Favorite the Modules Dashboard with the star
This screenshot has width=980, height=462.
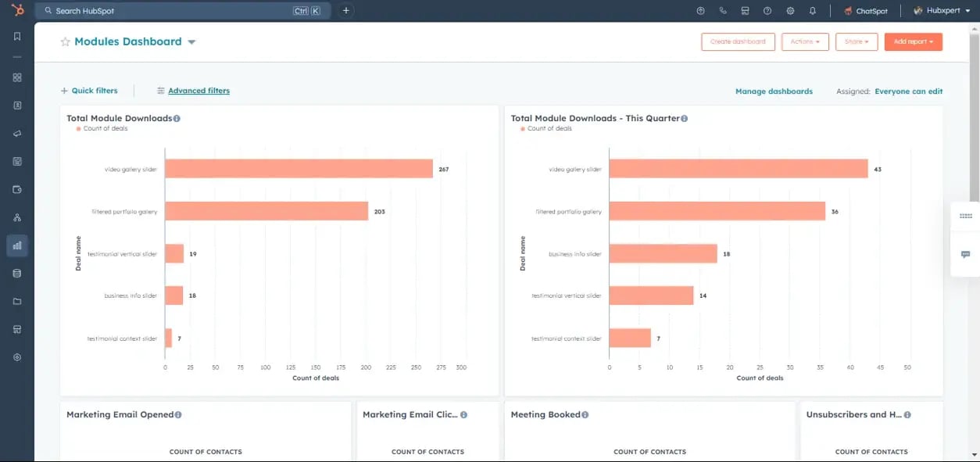pos(66,42)
